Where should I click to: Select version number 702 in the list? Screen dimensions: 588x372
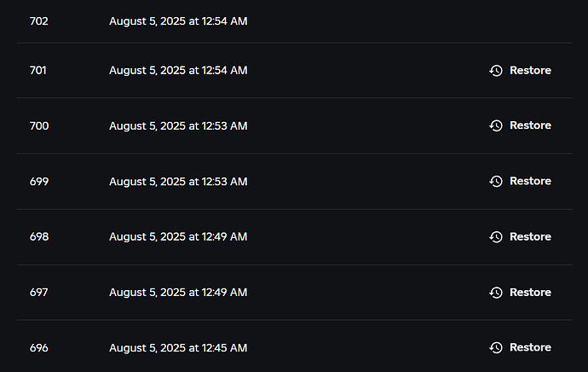[38, 20]
